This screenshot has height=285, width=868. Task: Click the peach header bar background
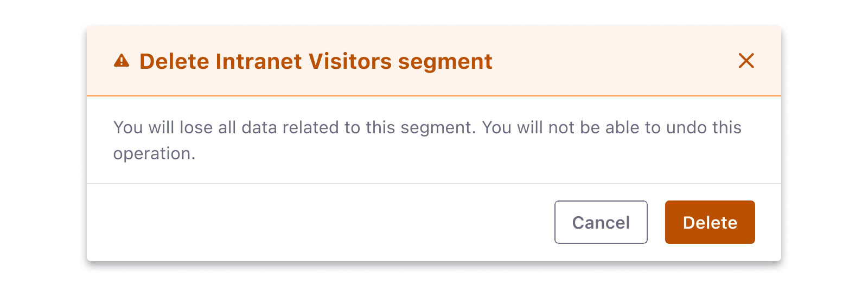pyautogui.click(x=613, y=61)
